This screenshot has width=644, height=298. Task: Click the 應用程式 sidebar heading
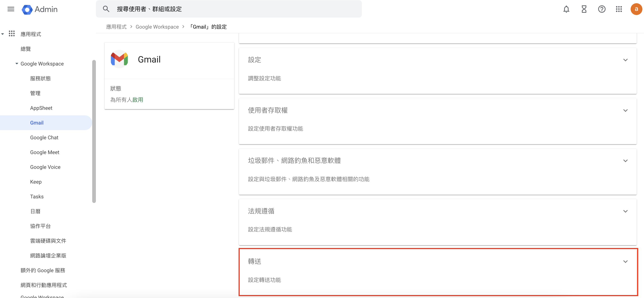tap(30, 34)
